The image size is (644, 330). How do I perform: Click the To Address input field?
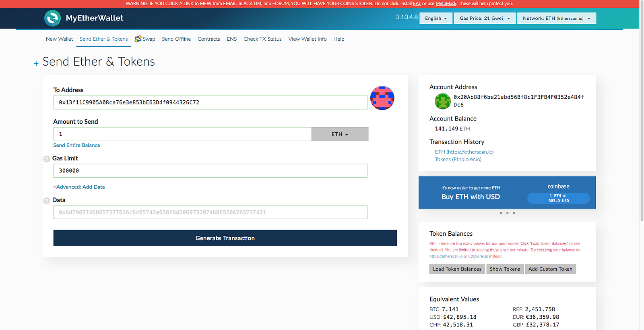click(x=210, y=102)
